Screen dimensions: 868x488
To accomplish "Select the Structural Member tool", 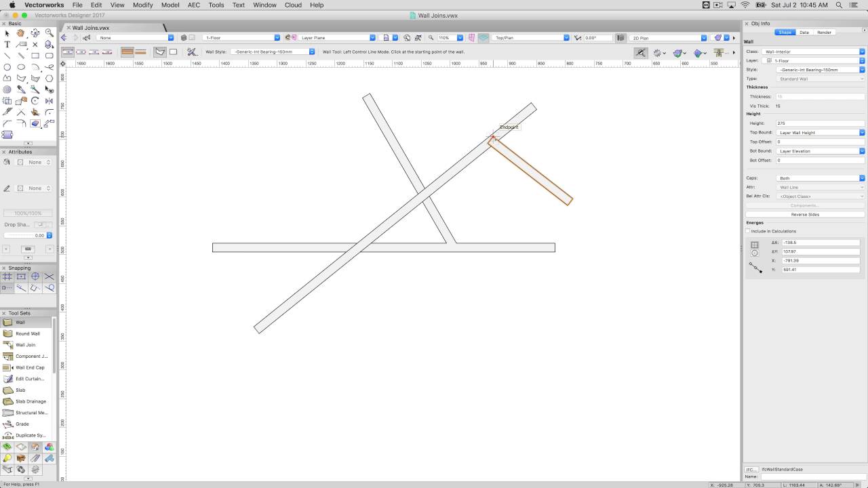I will [26, 413].
